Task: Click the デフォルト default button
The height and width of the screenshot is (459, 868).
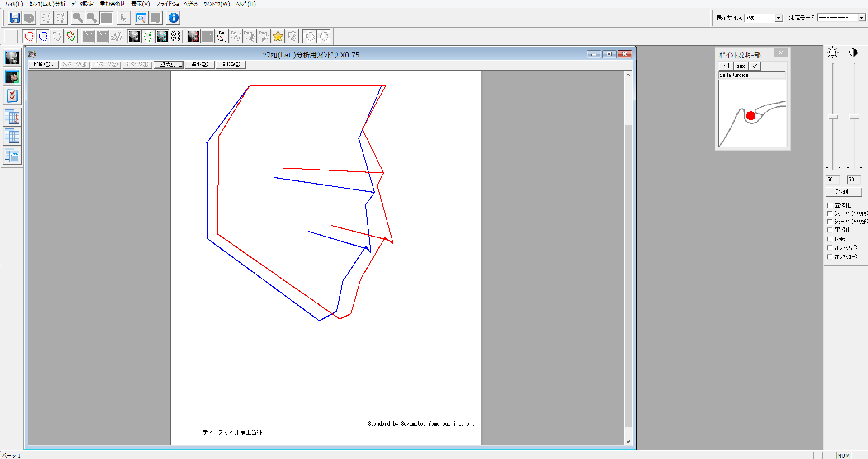Action: pyautogui.click(x=843, y=192)
